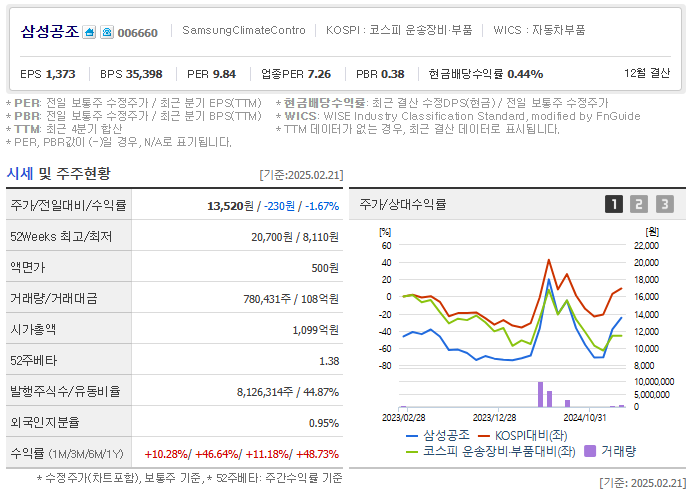Click 52Weeks 최고/최저 row label

pyautogui.click(x=61, y=237)
